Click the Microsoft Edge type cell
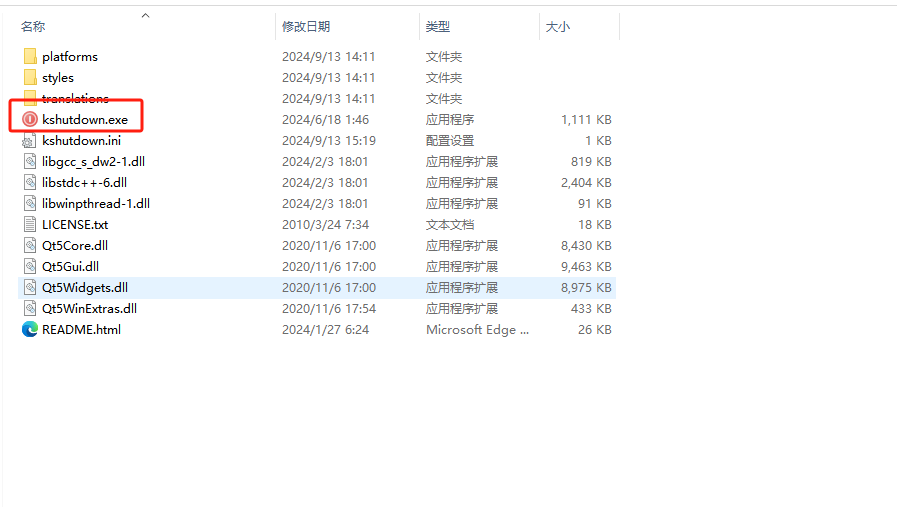The width and height of the screenshot is (897, 507). click(x=477, y=330)
